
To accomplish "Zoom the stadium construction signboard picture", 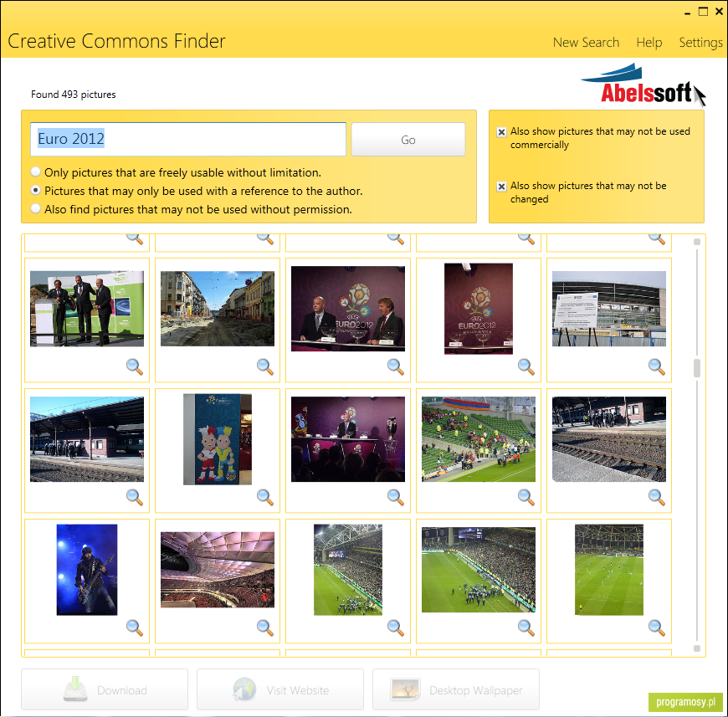I will 657,366.
